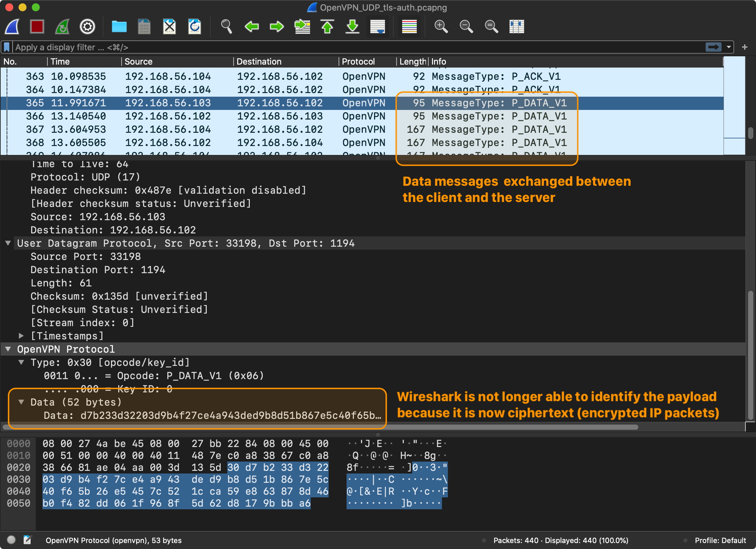Open capture file properties status icon
This screenshot has width=756, height=549.
point(27,540)
